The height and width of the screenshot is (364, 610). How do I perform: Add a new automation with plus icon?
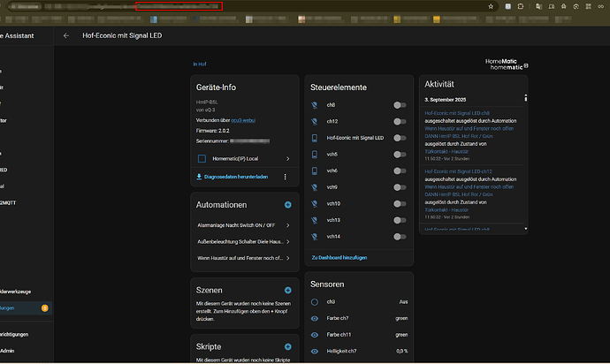(288, 205)
